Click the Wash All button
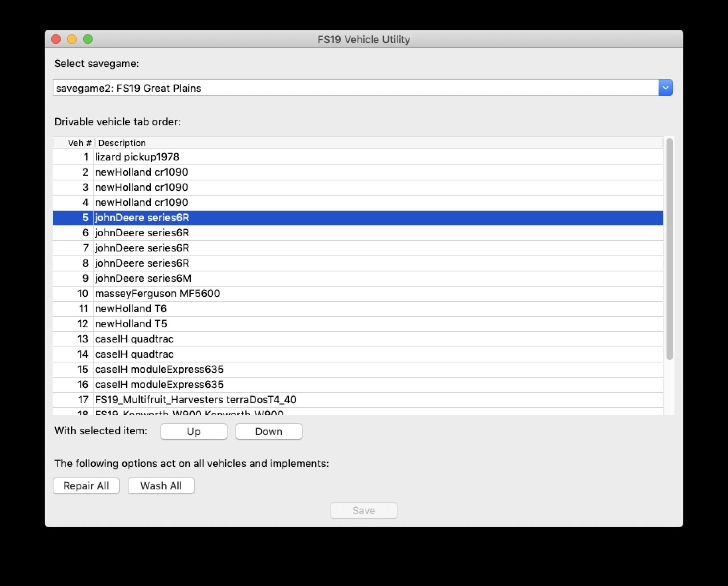728x586 pixels. 161,486
